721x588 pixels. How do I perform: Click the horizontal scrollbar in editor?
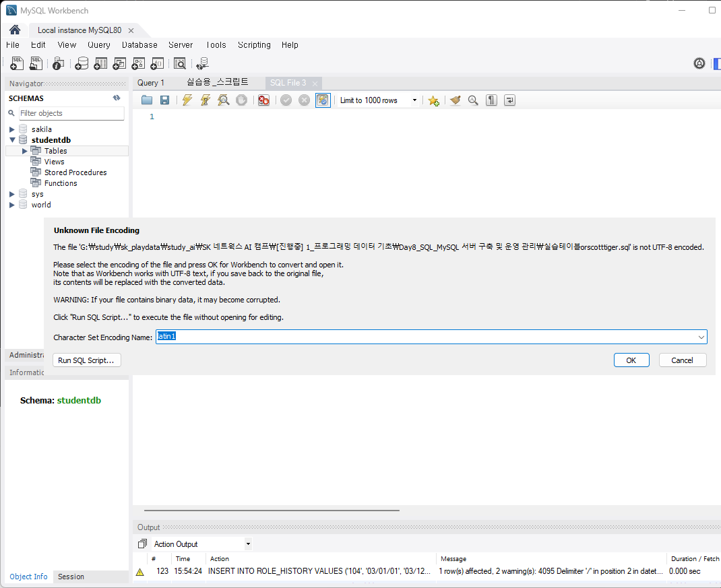272,510
